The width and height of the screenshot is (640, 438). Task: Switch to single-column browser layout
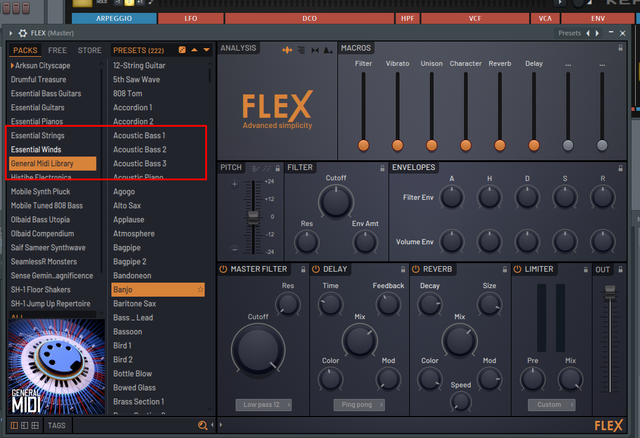(x=14, y=425)
